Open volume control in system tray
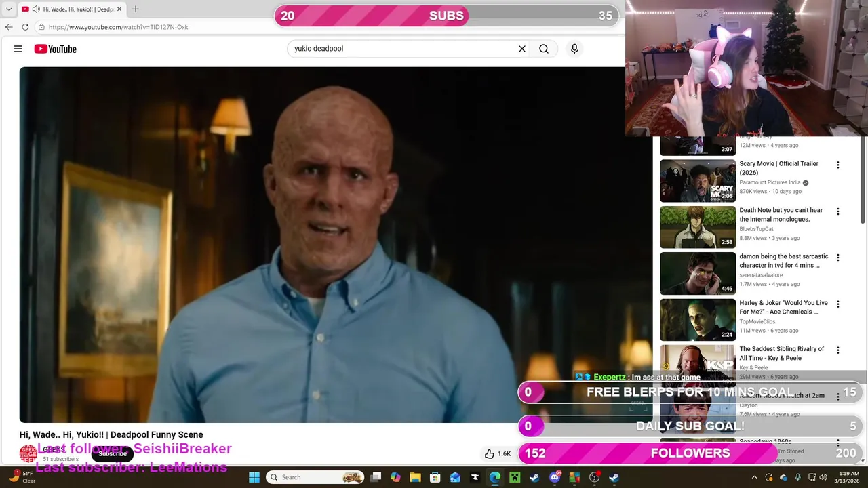 [x=823, y=477]
